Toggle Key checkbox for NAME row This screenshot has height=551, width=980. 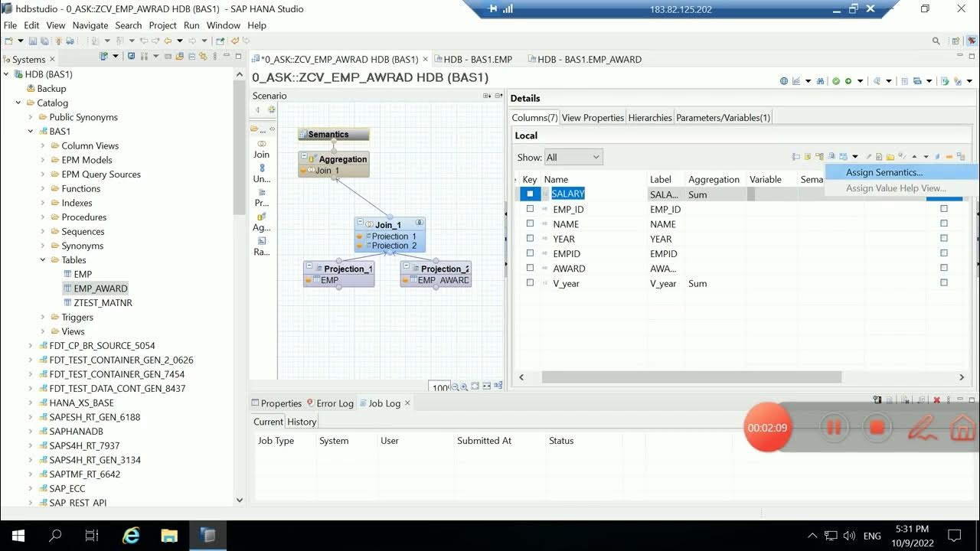[530, 223]
